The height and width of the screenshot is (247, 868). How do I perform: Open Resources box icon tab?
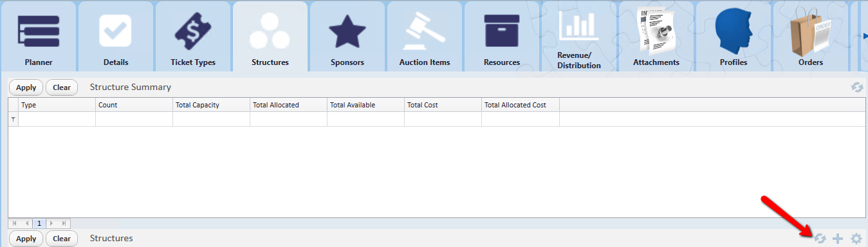502,36
